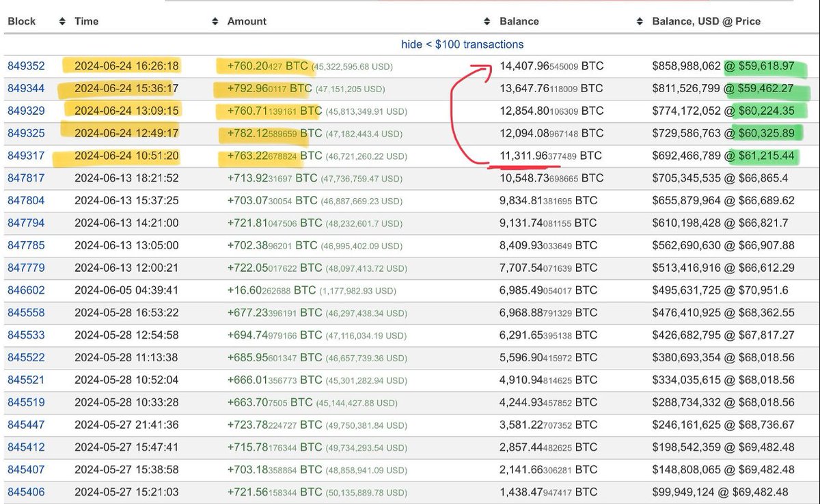
Task: Open block 849325 link
Action: (26, 134)
